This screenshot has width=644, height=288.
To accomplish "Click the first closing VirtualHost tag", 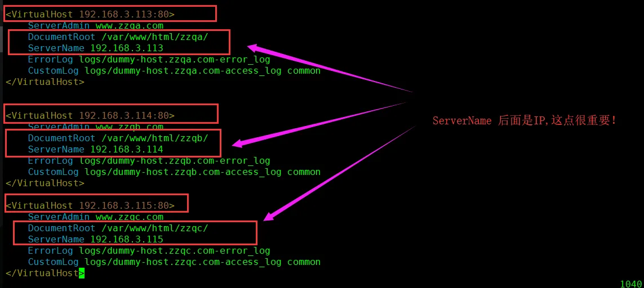I will pyautogui.click(x=45, y=82).
